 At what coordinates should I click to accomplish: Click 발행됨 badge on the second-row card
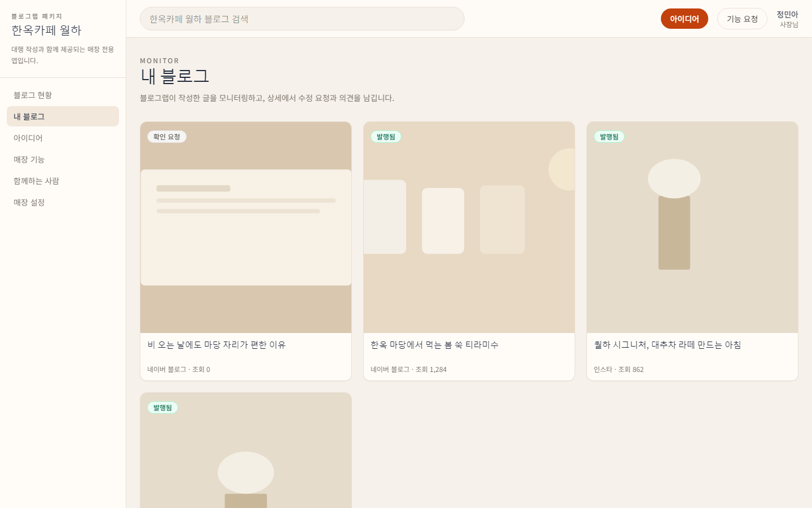(162, 408)
